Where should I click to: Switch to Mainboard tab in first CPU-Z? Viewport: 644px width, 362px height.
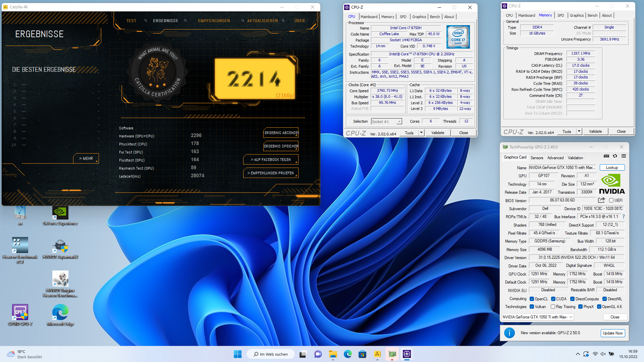[369, 17]
